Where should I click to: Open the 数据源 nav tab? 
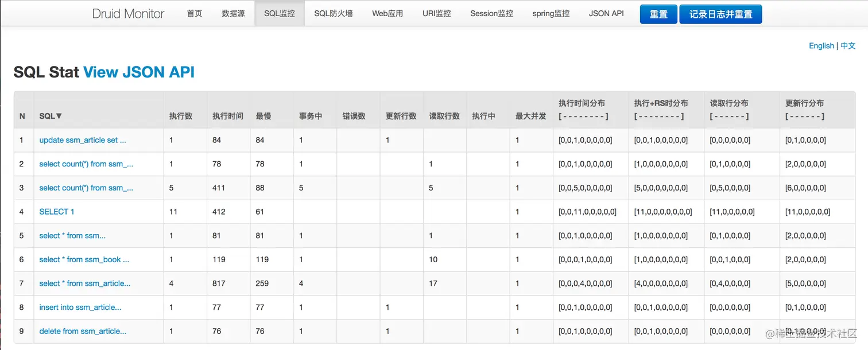[x=233, y=13]
